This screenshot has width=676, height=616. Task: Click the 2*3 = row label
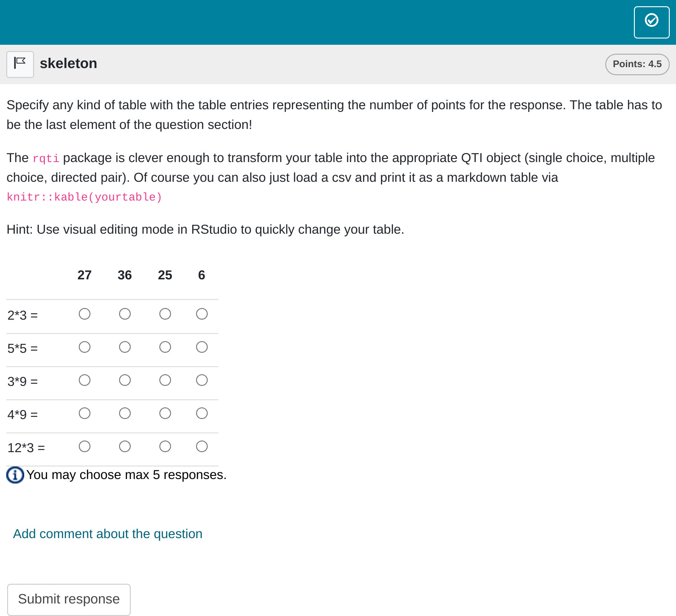click(x=23, y=315)
